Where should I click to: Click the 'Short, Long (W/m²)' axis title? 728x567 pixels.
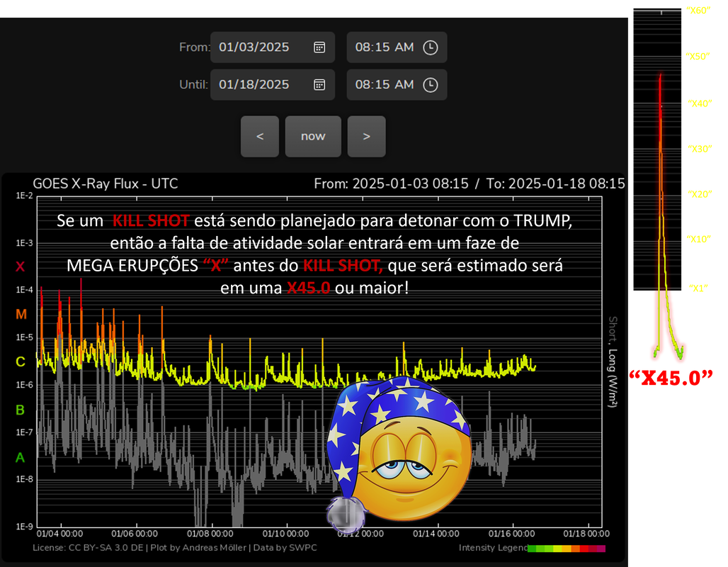click(x=613, y=362)
